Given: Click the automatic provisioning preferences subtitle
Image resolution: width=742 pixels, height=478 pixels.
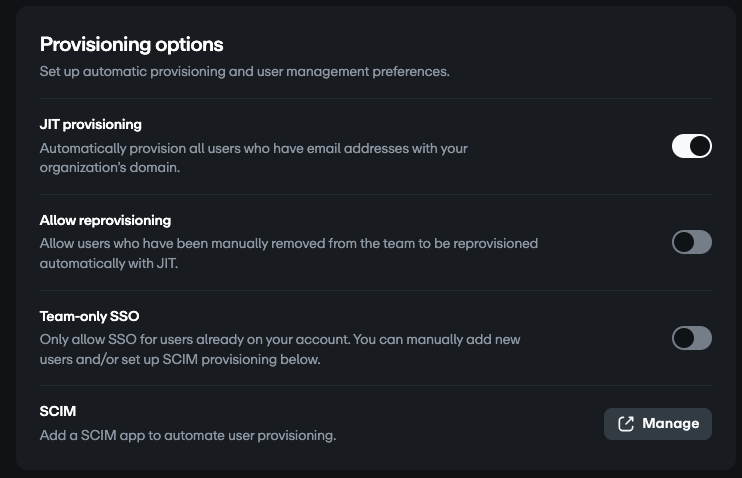Looking at the screenshot, I should click(x=245, y=72).
